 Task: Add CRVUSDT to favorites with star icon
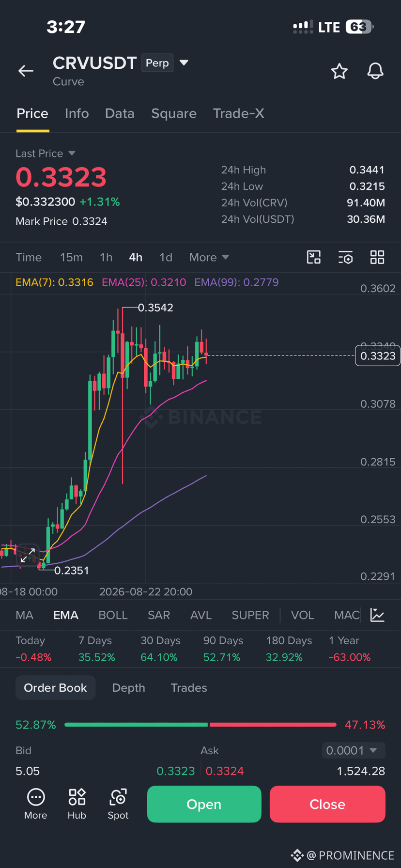(339, 71)
